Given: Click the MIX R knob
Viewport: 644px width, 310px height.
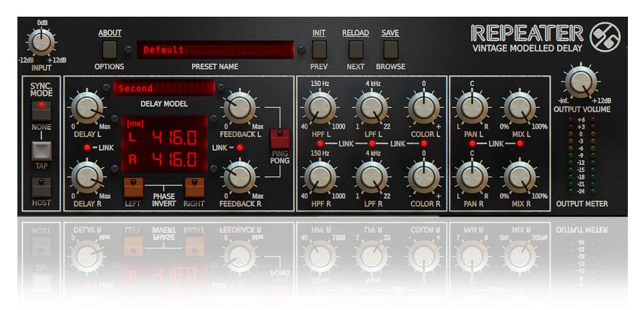Looking at the screenshot, I should (x=520, y=177).
